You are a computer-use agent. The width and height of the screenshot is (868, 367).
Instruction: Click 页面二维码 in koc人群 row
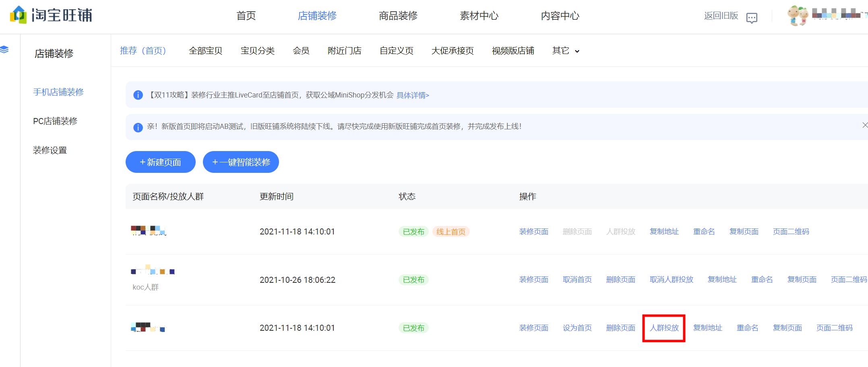(849, 280)
